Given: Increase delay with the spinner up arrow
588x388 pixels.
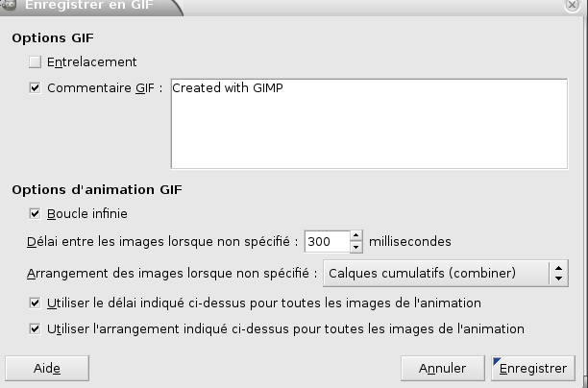Looking at the screenshot, I should [x=355, y=236].
